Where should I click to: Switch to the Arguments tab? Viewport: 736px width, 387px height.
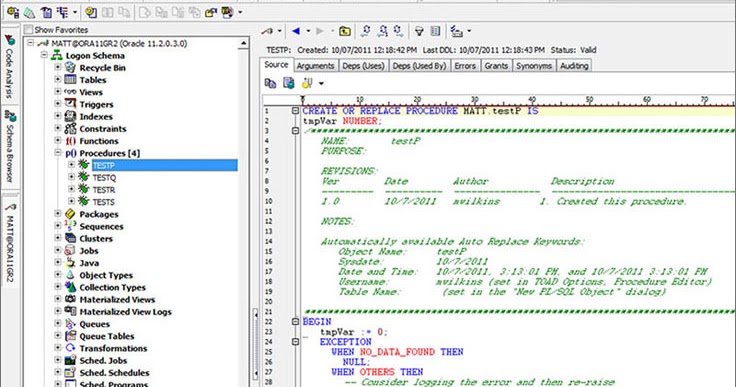[315, 66]
